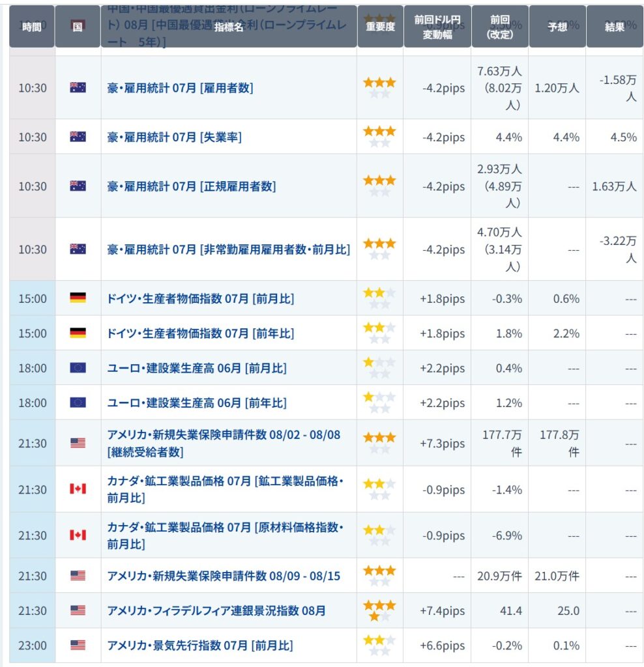
Task: Click forecast value 21.0万件
Action: (x=557, y=576)
